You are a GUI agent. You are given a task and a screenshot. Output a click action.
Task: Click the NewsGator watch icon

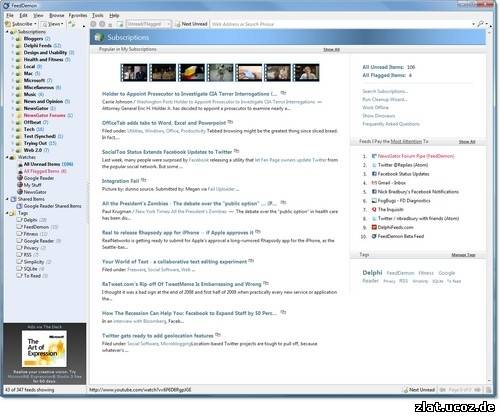click(x=20, y=192)
